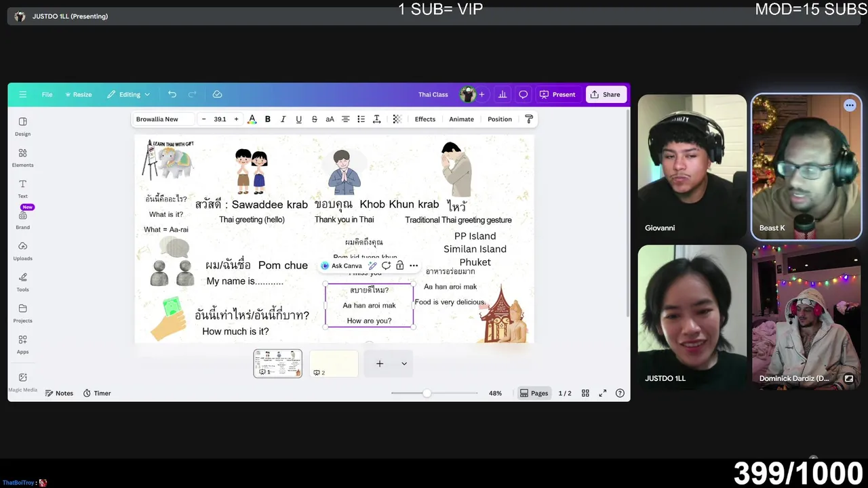868x488 pixels.
Task: Open the Position panel
Action: pos(500,119)
